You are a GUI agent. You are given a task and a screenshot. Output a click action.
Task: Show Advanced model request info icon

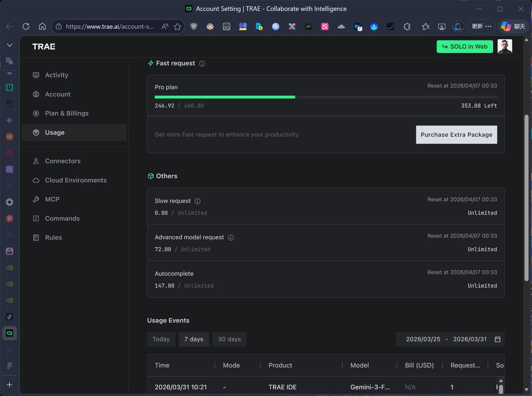point(231,237)
